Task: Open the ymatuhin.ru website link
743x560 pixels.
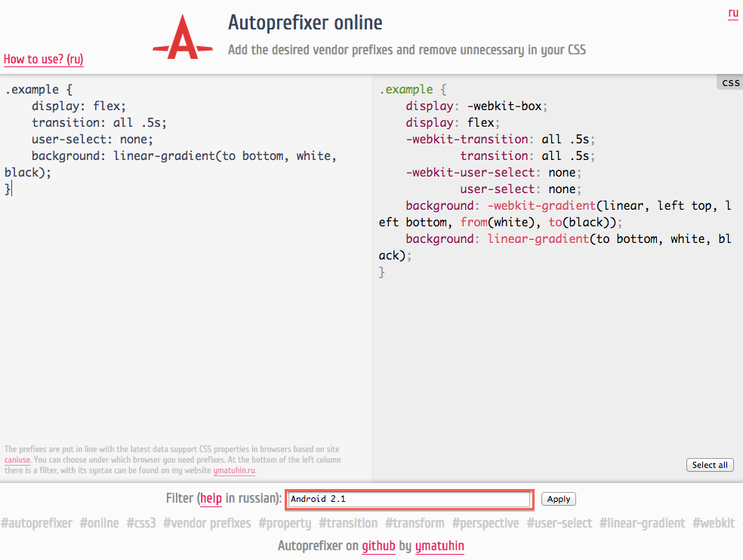Action: [234, 470]
